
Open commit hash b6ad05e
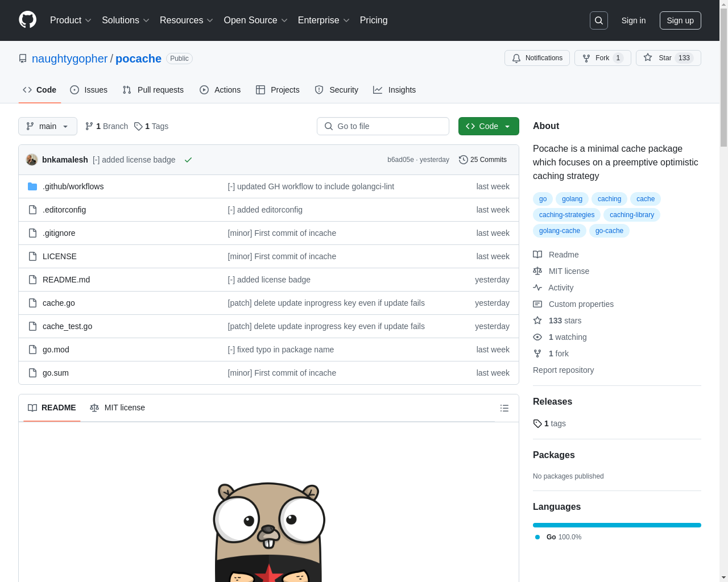(400, 160)
